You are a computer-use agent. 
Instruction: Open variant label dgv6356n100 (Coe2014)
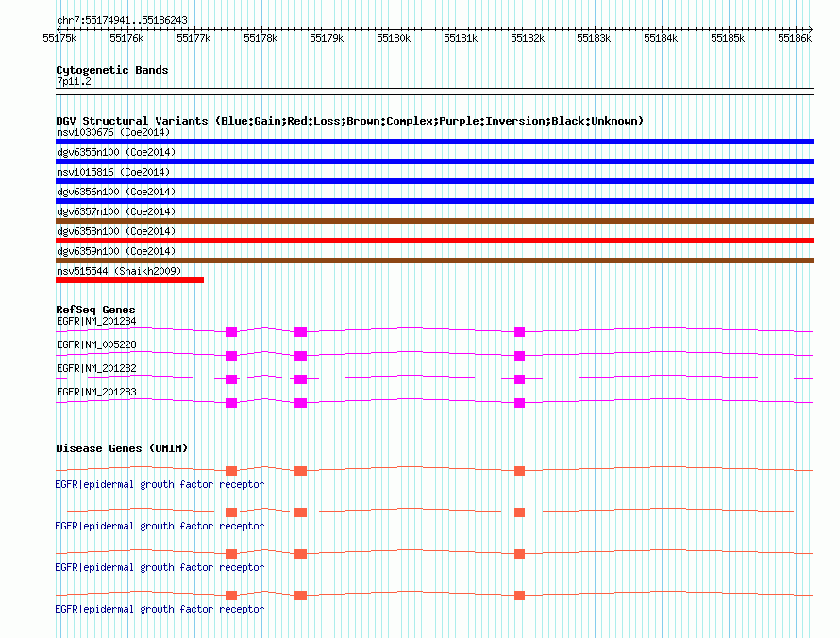[116, 192]
